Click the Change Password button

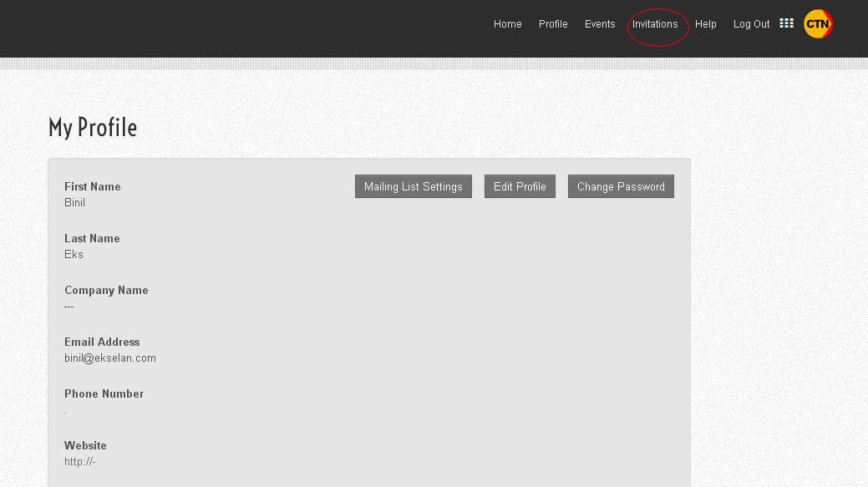[621, 186]
